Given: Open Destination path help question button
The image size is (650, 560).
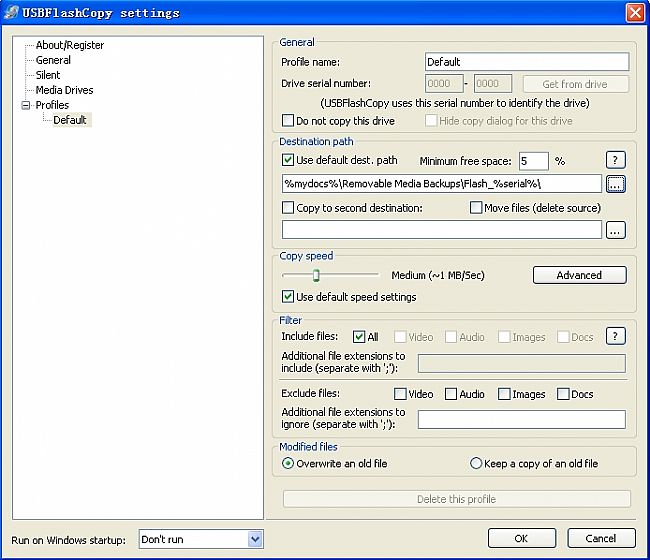Looking at the screenshot, I should tap(616, 160).
